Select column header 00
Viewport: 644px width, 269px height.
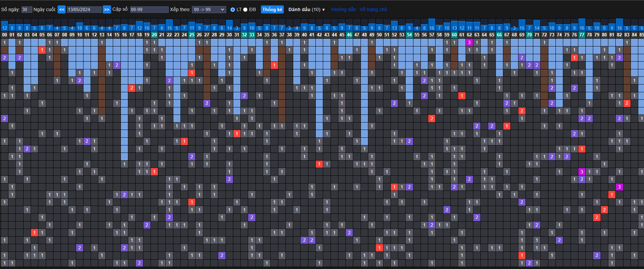pyautogui.click(x=4, y=35)
